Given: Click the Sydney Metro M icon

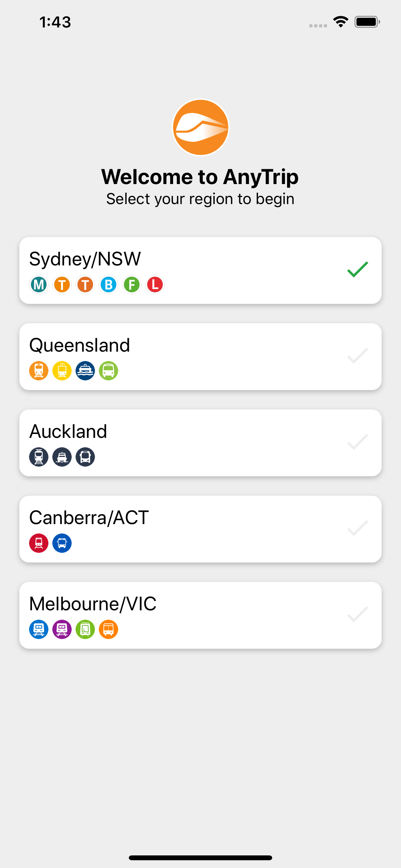Looking at the screenshot, I should click(x=39, y=285).
